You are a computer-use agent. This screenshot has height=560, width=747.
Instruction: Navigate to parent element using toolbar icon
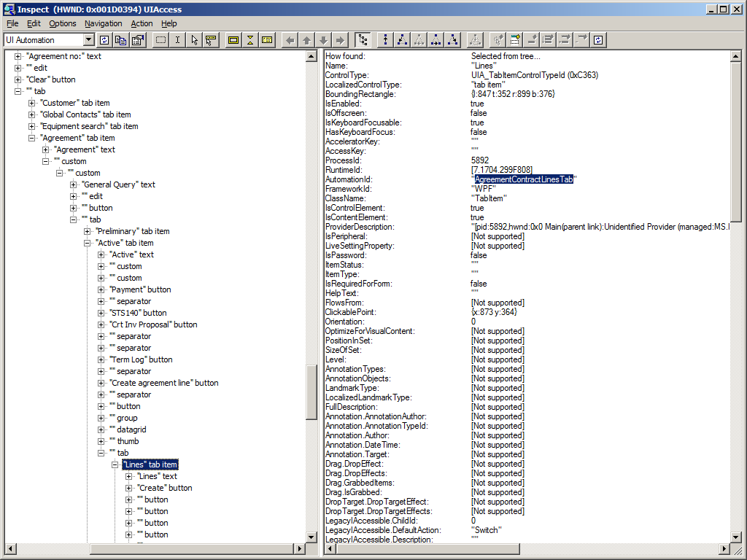coord(385,40)
